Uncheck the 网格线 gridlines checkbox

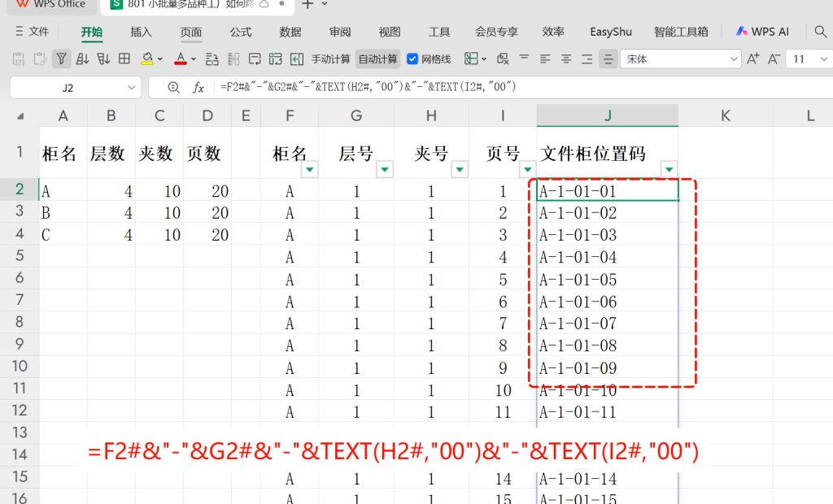[x=412, y=59]
